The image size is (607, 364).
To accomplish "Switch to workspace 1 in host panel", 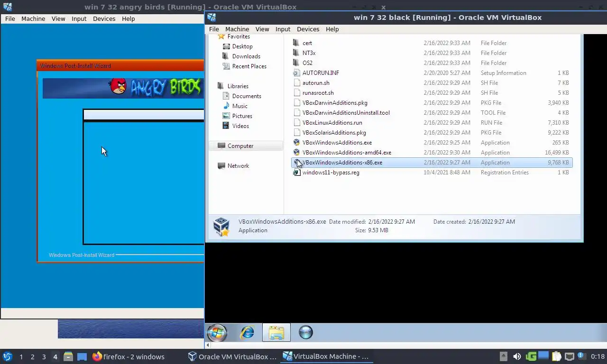I will click(21, 357).
